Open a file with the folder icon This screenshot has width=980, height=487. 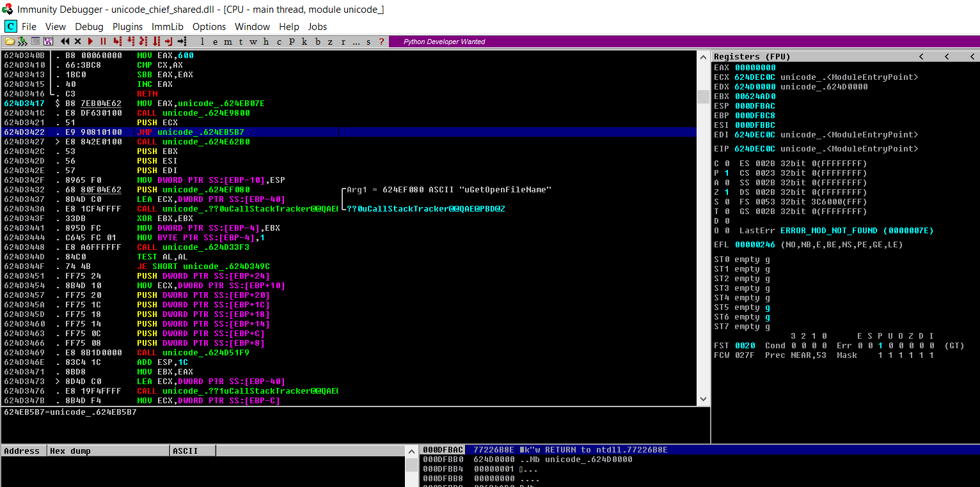(x=10, y=42)
